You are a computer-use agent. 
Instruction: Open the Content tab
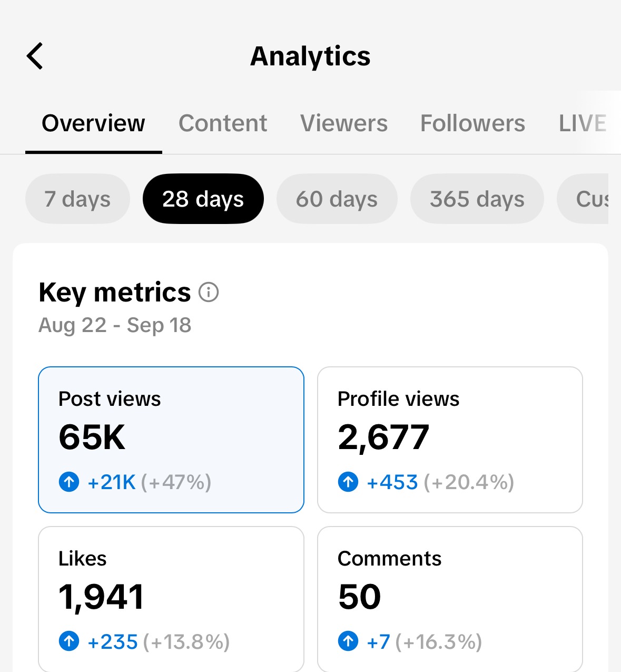click(x=223, y=124)
